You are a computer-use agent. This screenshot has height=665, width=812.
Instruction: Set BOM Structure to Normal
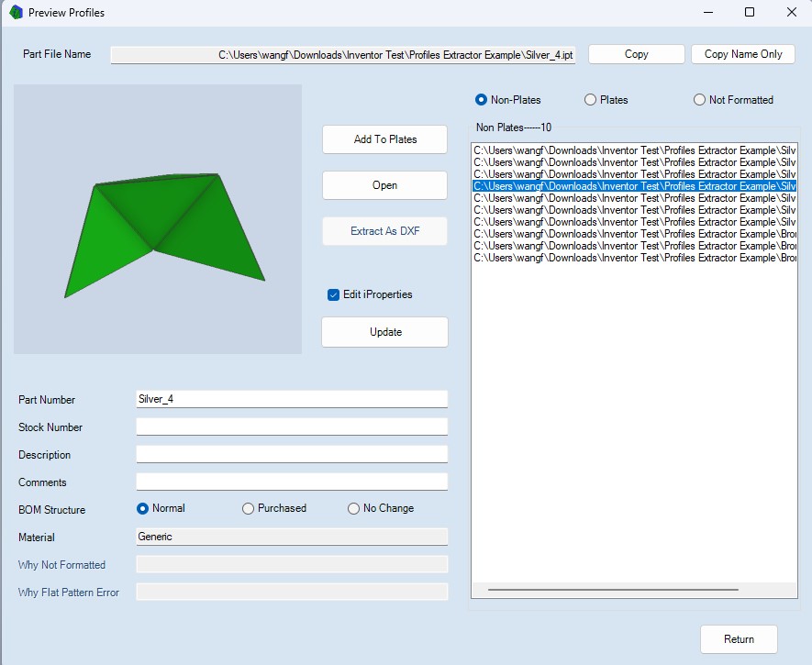161,509
